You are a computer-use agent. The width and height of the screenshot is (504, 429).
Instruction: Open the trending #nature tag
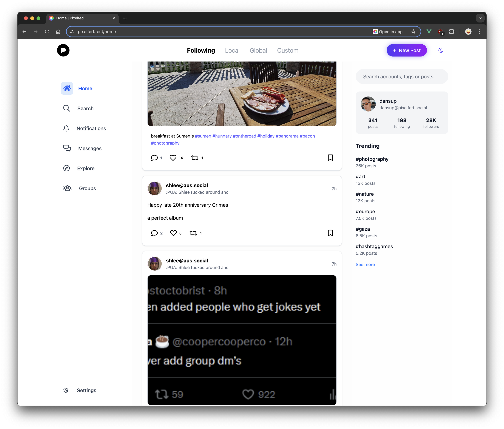point(364,194)
